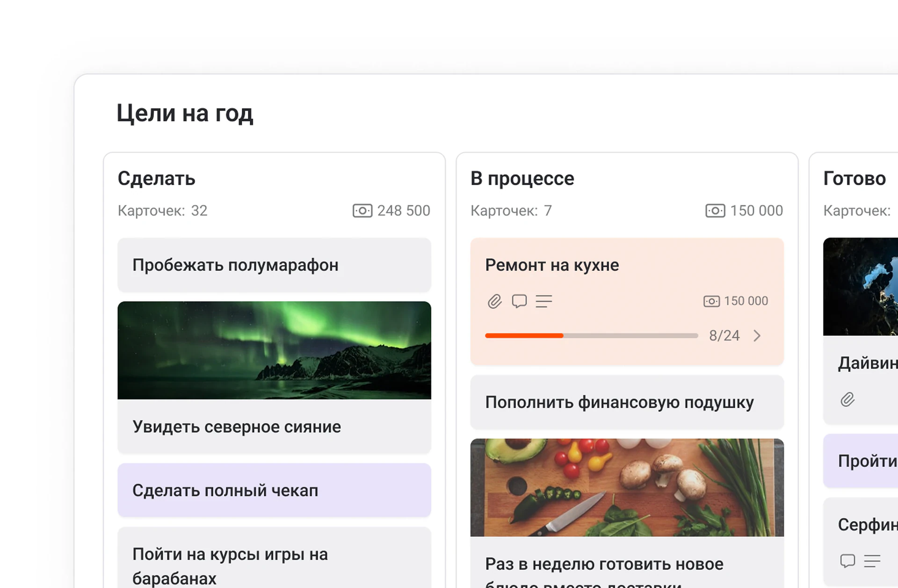Click money icon in Сделать column header
Screen dimensions: 898x588
[362, 211]
